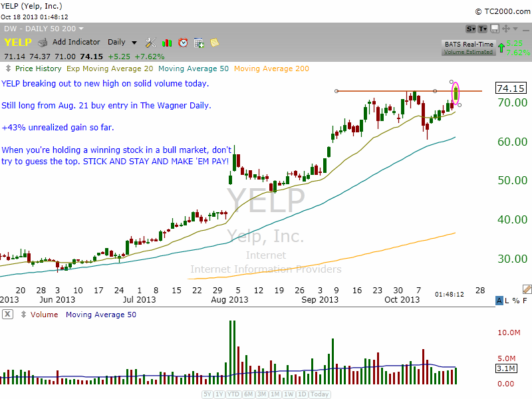Click the Volume pane up-down arrow handle

[23, 315]
